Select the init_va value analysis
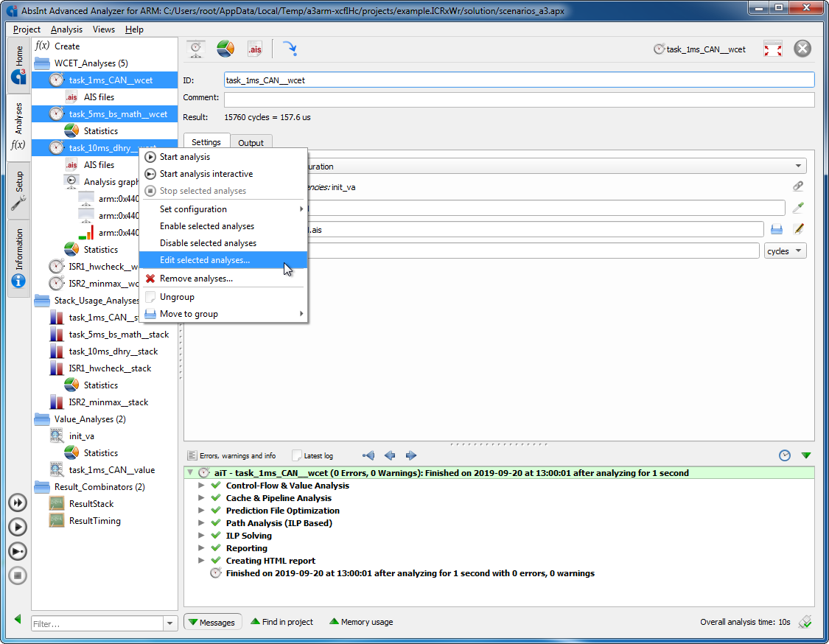Image resolution: width=829 pixels, height=644 pixels. click(81, 436)
